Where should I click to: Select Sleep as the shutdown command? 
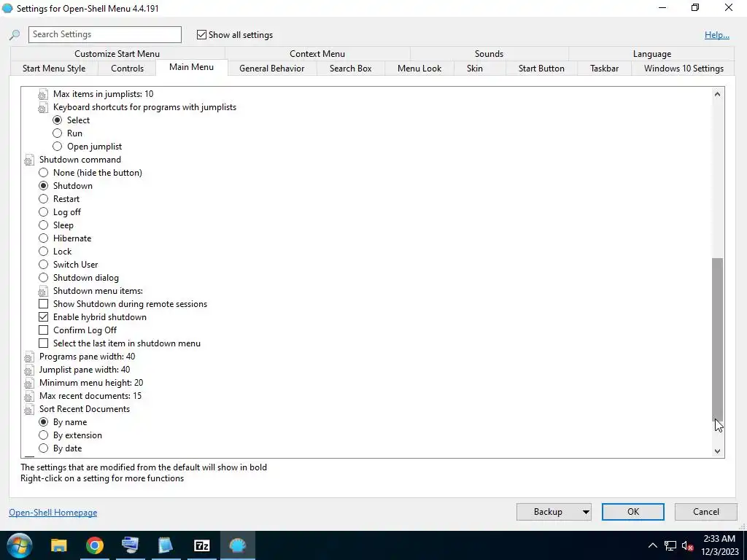[x=43, y=225]
